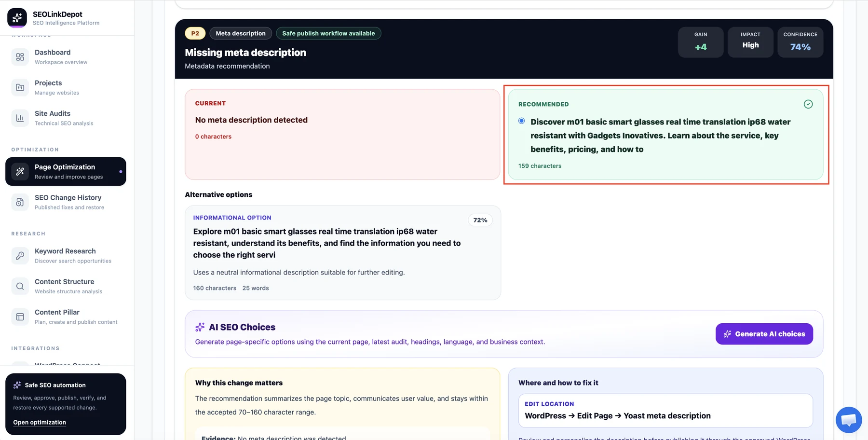Click the SEOLinkDepot logo icon

[17, 18]
